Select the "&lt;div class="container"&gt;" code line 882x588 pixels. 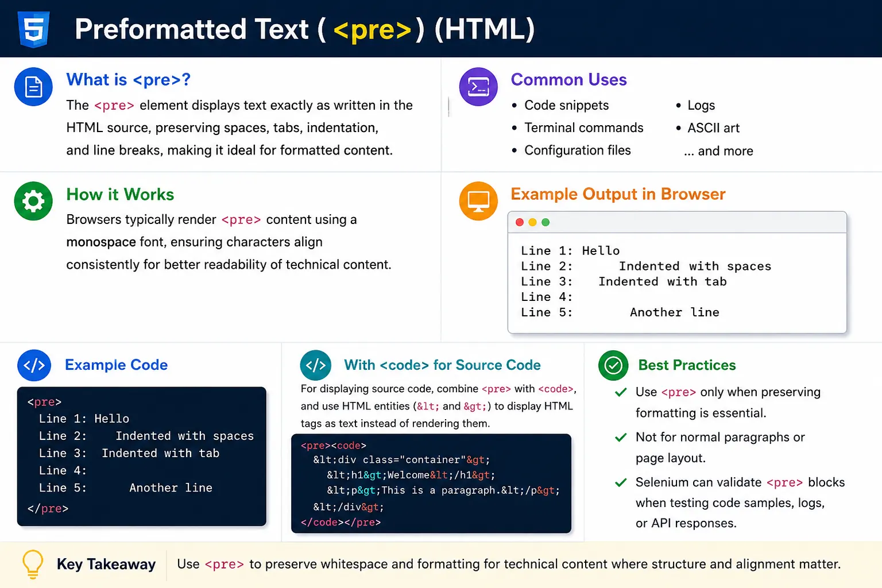[x=401, y=459]
